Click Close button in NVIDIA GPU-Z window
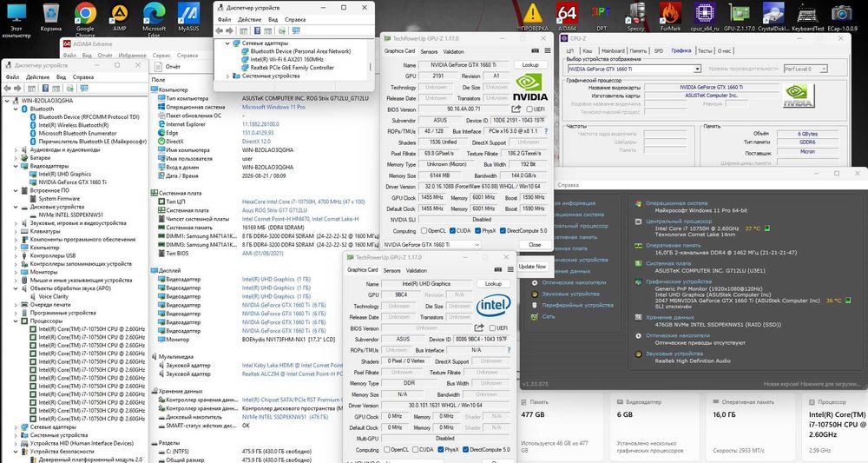 coord(534,244)
